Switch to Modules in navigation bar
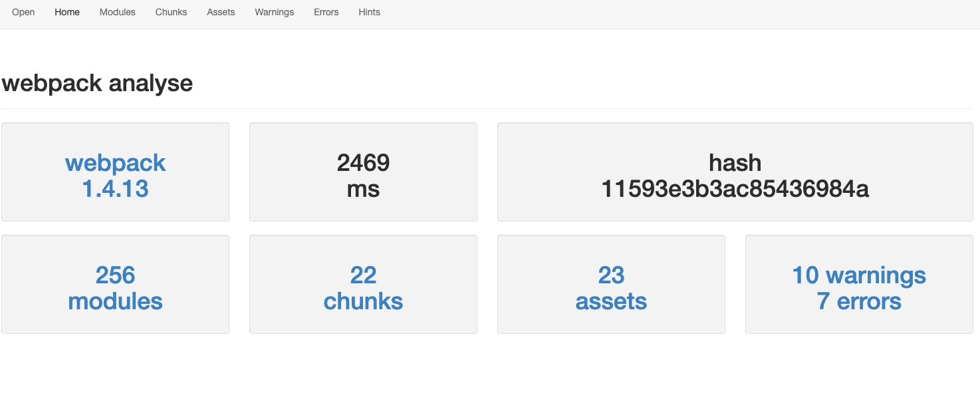Viewport: 980px width, 415px height. [x=118, y=12]
